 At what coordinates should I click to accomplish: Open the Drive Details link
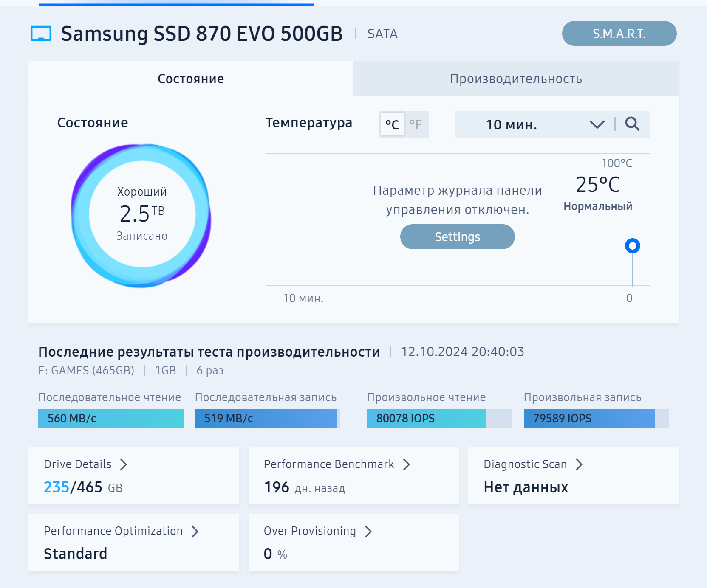pos(78,464)
